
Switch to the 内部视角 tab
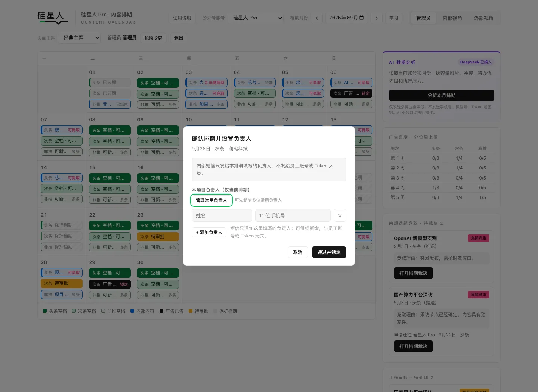click(452, 18)
